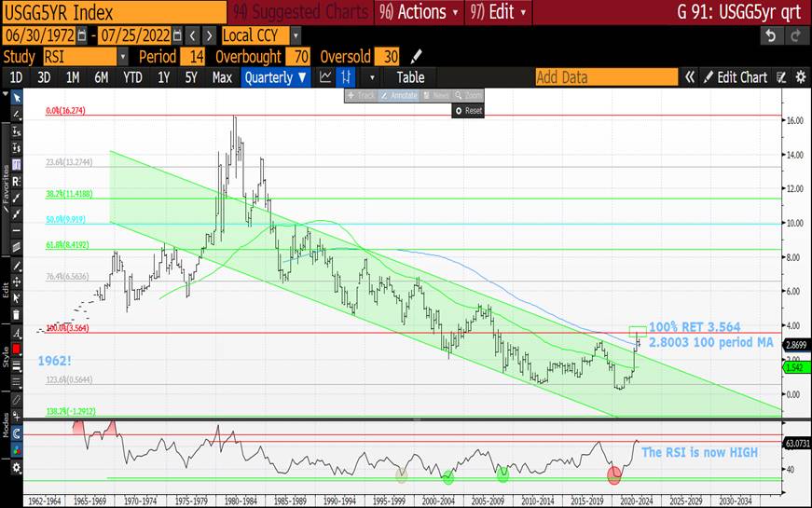Open the end date calendar picker
The height and width of the screenshot is (508, 812).
(x=177, y=35)
